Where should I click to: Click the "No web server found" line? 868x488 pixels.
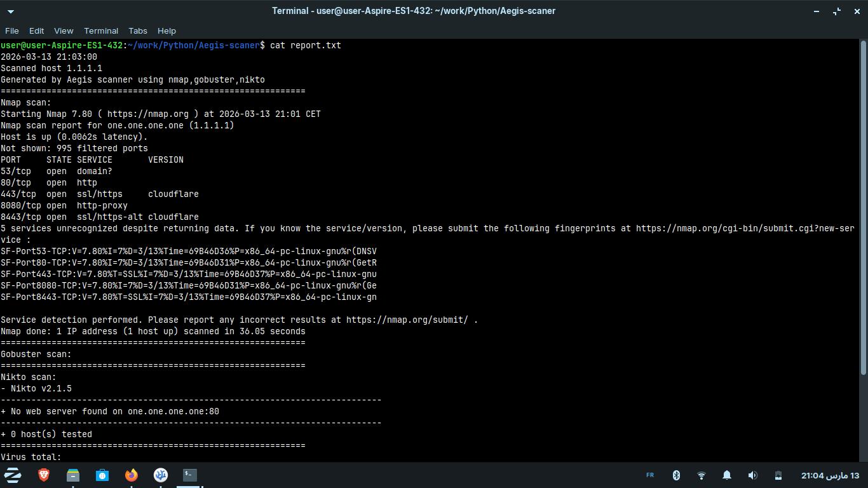(x=110, y=411)
